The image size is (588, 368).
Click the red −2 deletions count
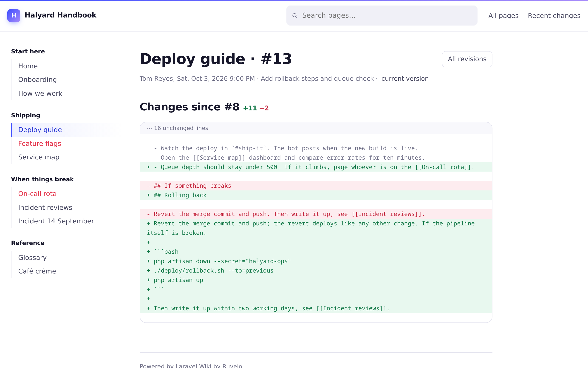point(264,108)
